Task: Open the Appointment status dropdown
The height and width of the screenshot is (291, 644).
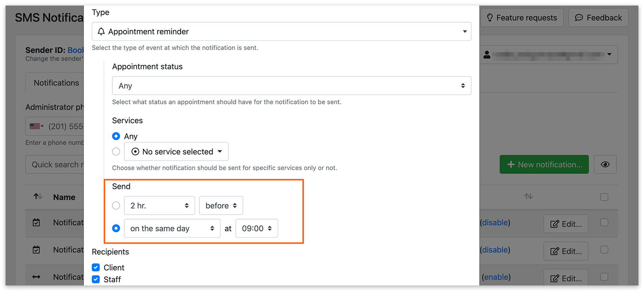Action: click(292, 85)
